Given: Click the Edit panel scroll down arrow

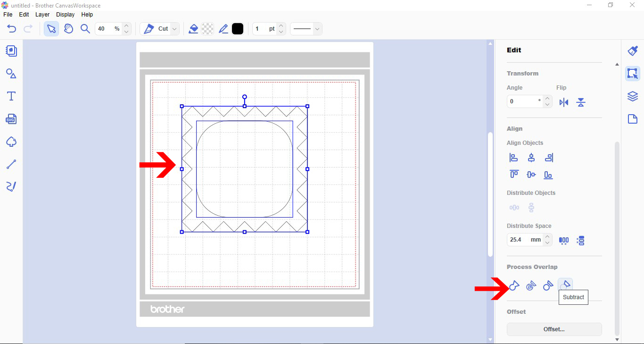Looking at the screenshot, I should coord(617,339).
